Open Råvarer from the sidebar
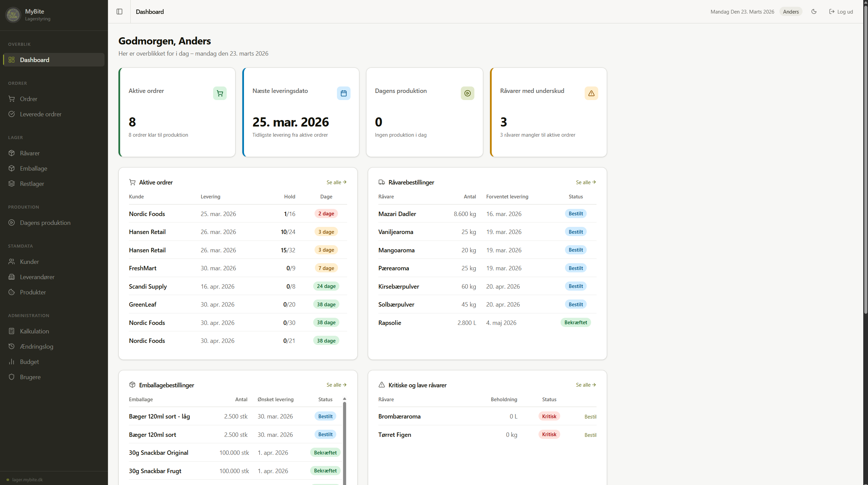This screenshot has height=485, width=868. 30,153
